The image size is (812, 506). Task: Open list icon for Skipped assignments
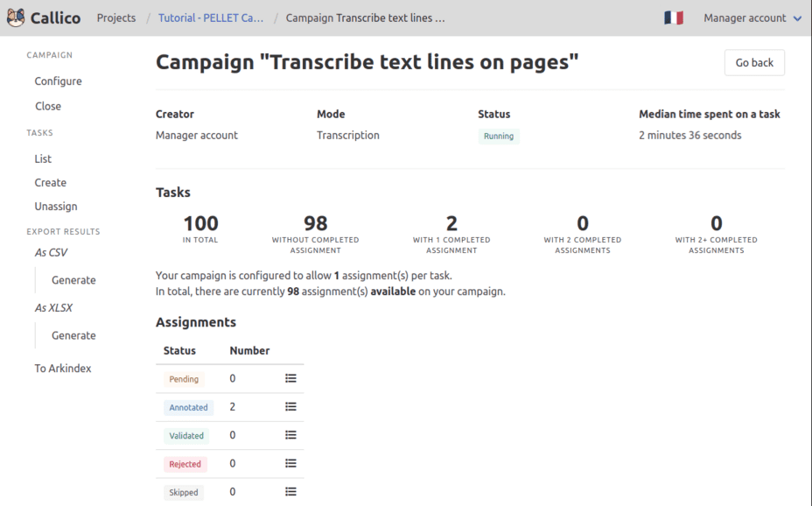click(290, 491)
